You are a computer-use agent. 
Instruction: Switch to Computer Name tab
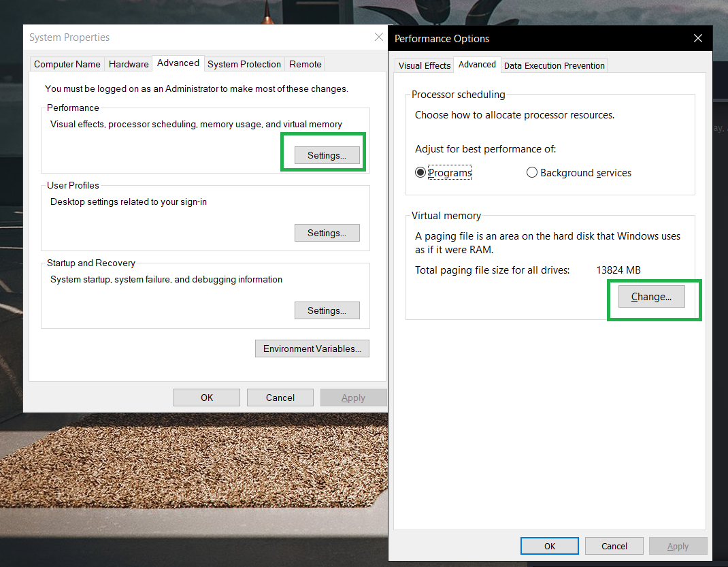tap(66, 63)
